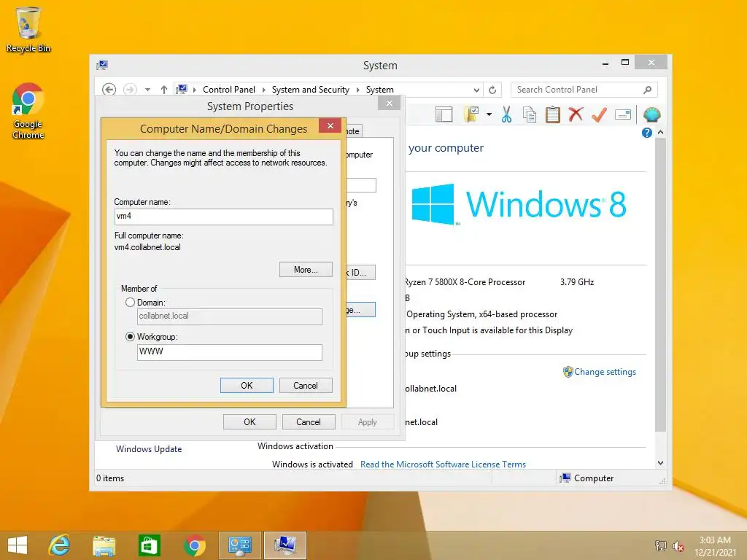Launch Internet Explorer from the taskbar
Image resolution: width=747 pixels, height=560 pixels.
[60, 545]
